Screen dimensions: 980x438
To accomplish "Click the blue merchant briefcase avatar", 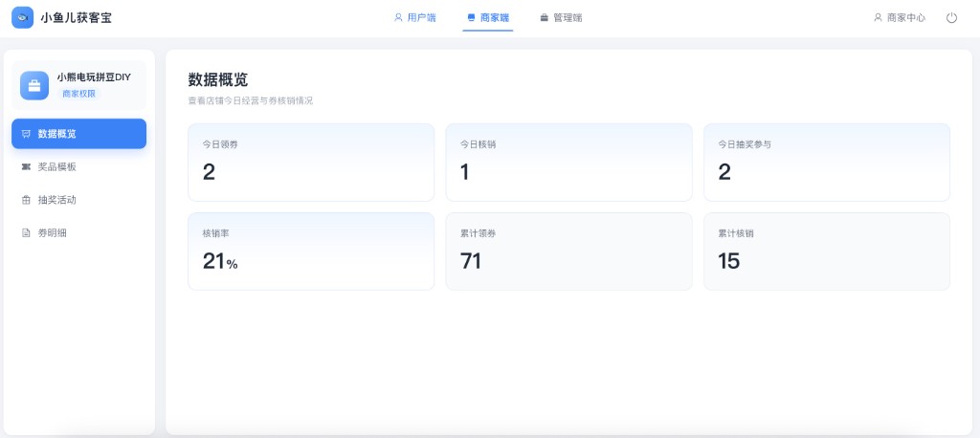I will [x=34, y=86].
